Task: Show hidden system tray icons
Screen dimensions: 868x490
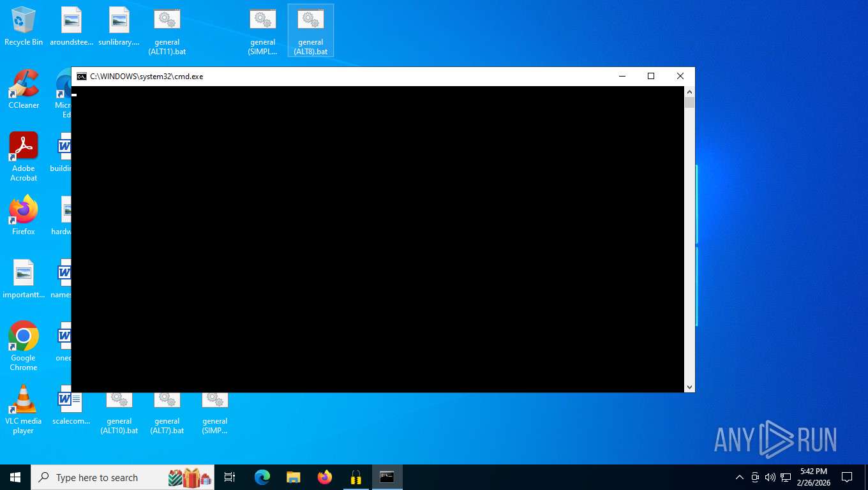Action: (x=740, y=477)
